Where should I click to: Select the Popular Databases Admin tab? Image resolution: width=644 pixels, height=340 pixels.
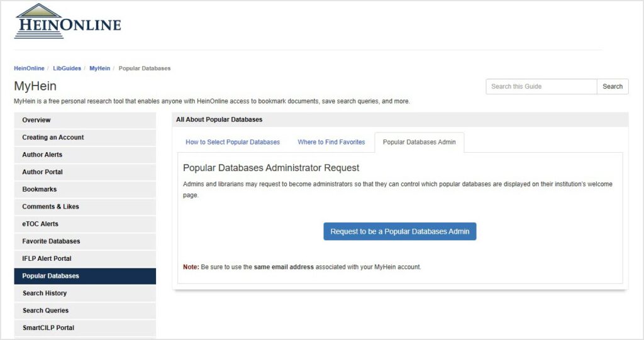tap(419, 142)
